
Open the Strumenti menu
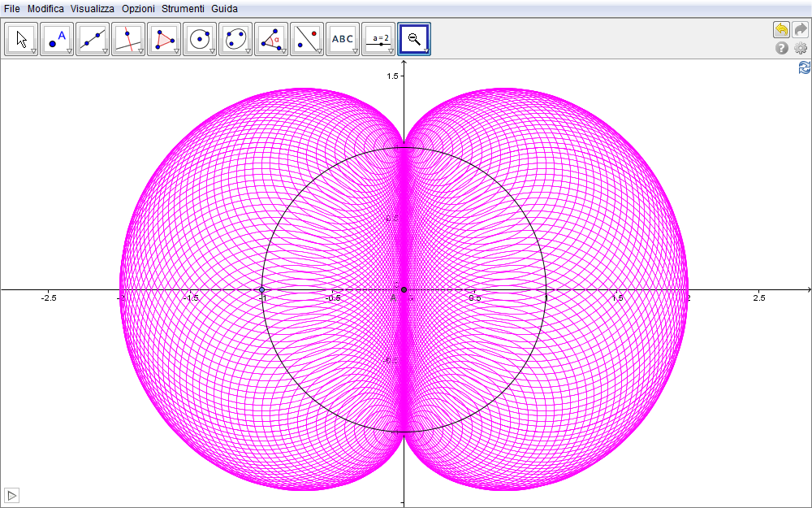click(183, 9)
